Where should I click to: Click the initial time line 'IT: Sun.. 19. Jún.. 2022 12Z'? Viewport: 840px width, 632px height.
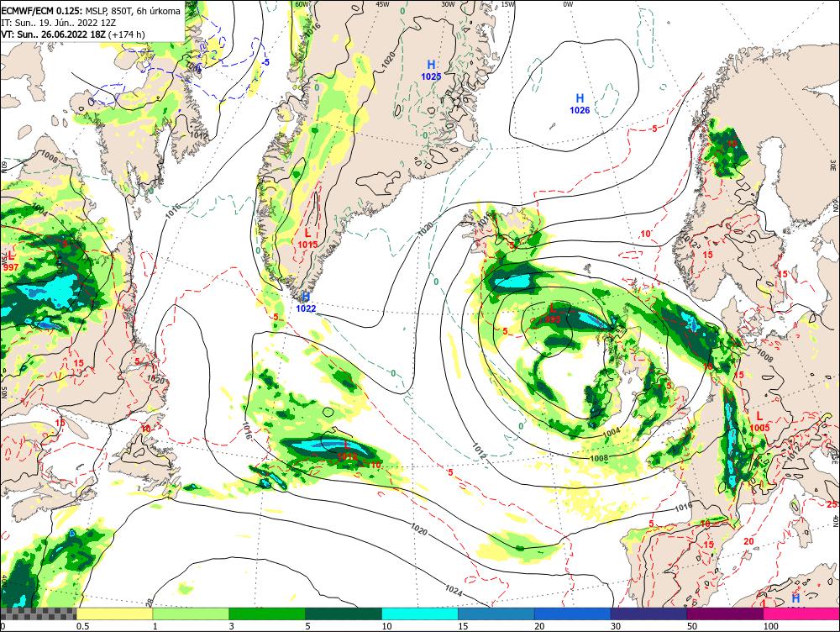(59, 23)
